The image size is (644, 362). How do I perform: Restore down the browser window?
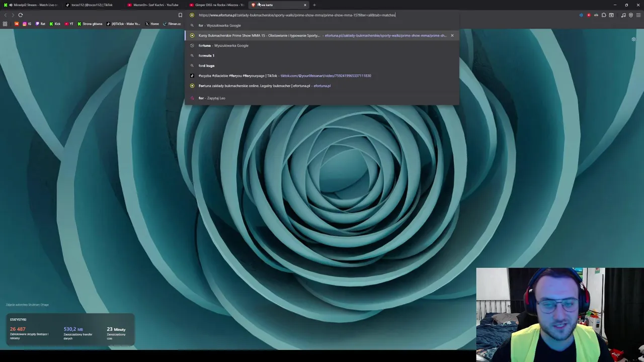tap(626, 5)
